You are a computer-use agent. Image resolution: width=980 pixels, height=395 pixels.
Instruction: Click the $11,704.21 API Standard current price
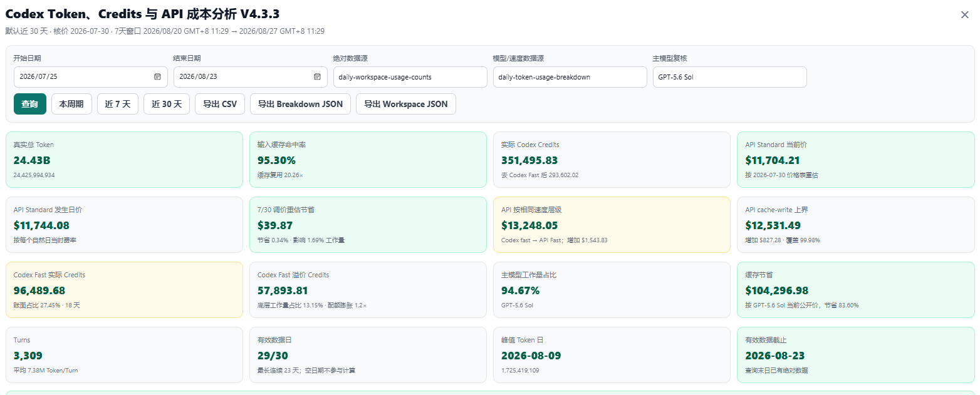point(773,160)
